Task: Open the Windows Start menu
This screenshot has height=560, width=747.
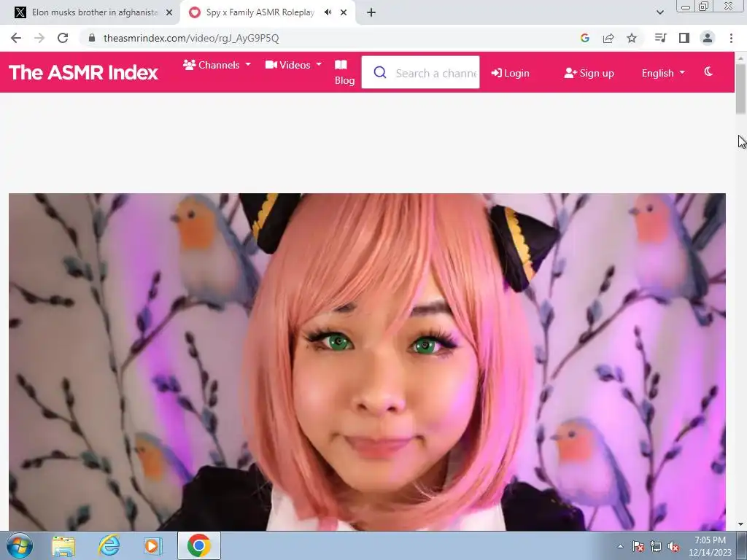Action: pyautogui.click(x=20, y=545)
